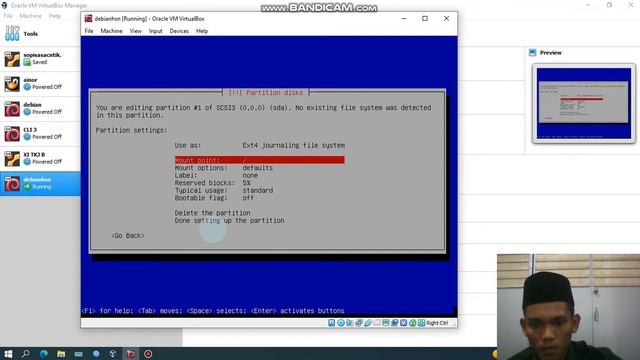640x360 pixels.
Task: Open Help menu in debianhsn VM window
Action: point(202,31)
